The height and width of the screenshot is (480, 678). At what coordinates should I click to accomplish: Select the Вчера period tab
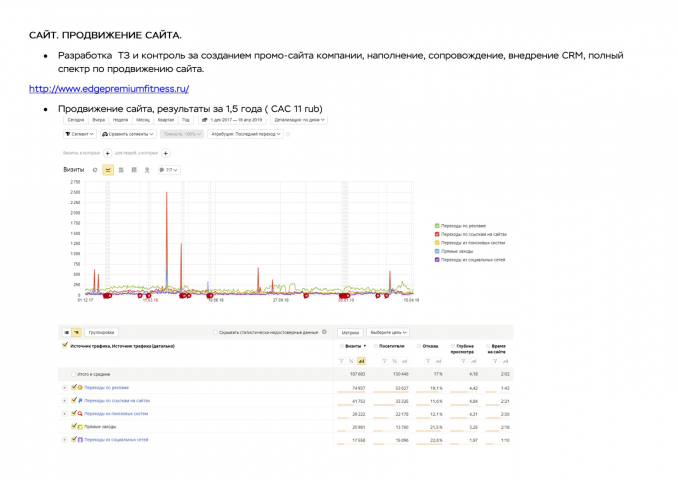click(99, 120)
